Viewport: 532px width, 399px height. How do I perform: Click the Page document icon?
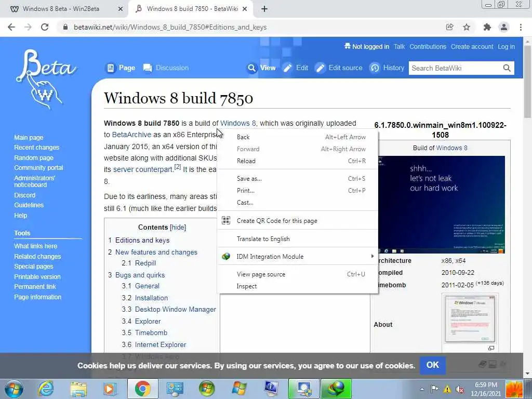(111, 68)
